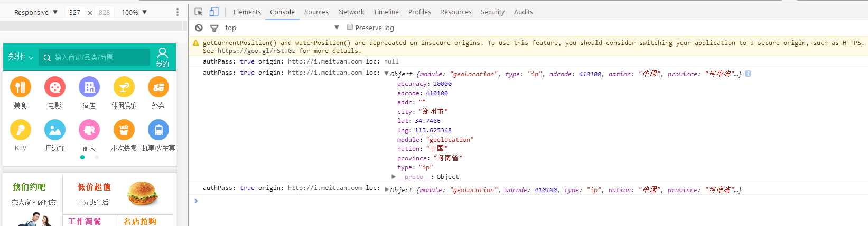Click the nation: "中国" property row
The height and width of the screenshot is (226, 868).
tap(423, 149)
